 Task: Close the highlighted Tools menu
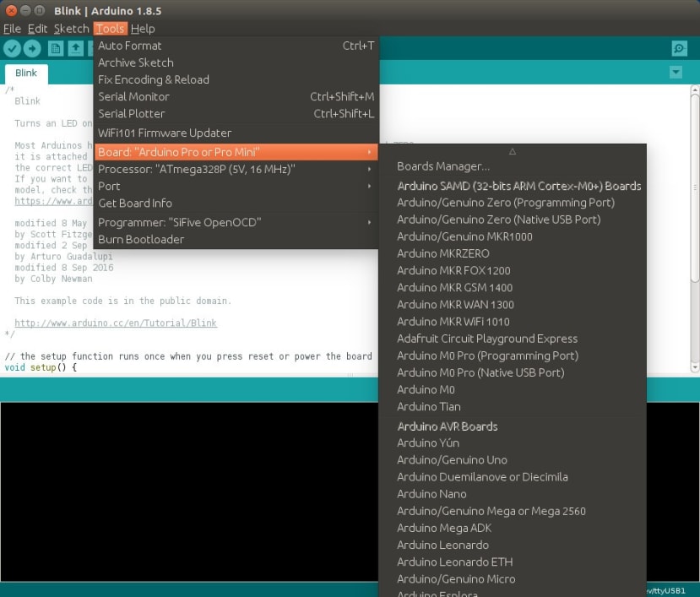click(111, 29)
